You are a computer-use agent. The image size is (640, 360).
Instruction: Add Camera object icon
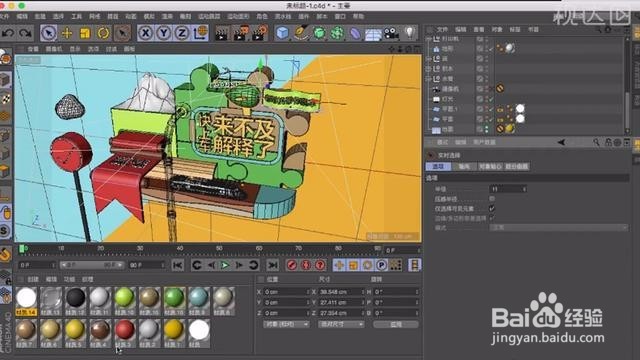391,33
